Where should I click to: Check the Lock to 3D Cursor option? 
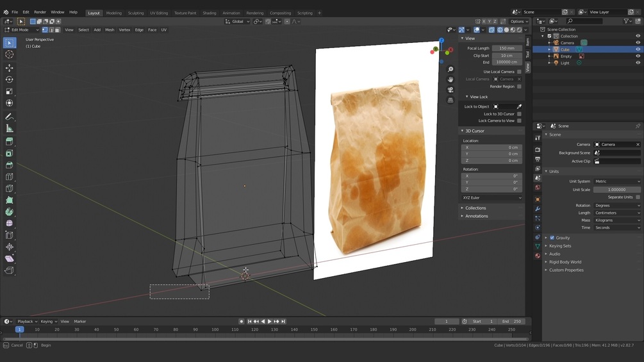pyautogui.click(x=519, y=113)
